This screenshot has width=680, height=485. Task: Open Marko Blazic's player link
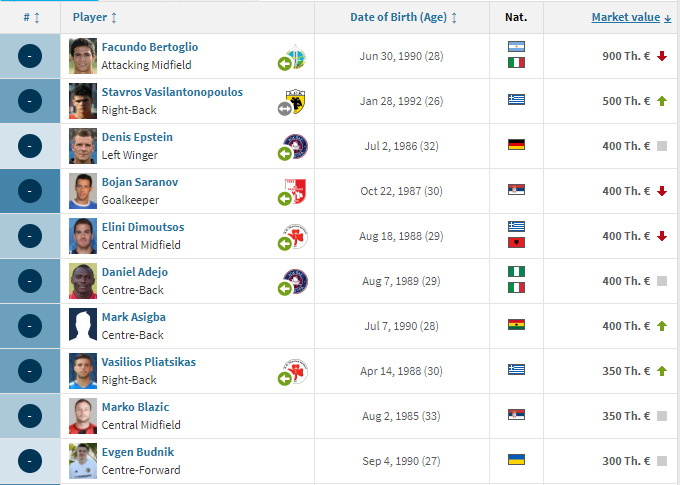[135, 407]
